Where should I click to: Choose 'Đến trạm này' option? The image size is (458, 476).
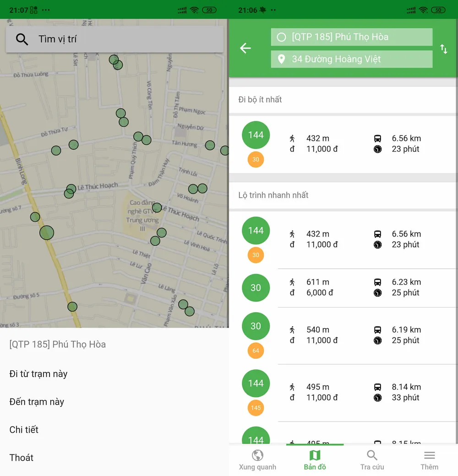click(37, 402)
